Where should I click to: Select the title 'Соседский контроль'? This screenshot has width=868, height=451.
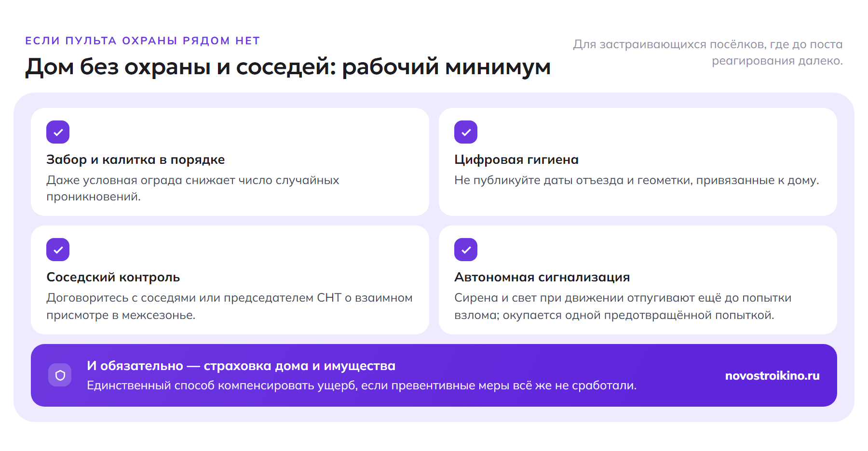pyautogui.click(x=113, y=277)
